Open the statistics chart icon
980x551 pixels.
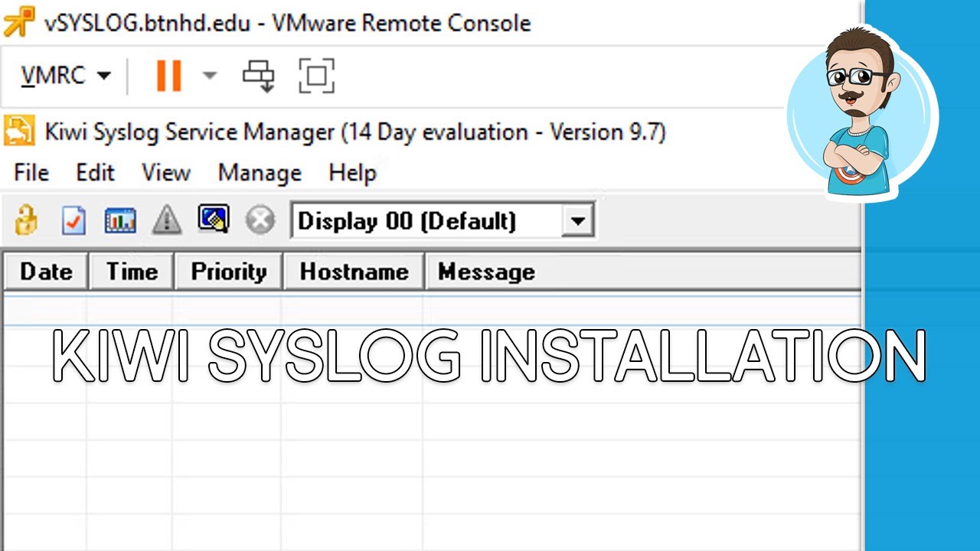[x=120, y=221]
